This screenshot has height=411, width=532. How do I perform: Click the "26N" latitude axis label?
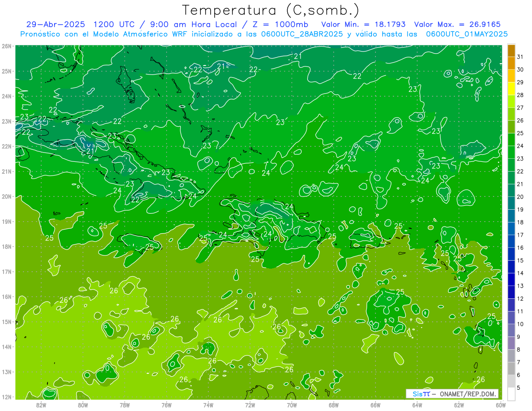point(7,46)
